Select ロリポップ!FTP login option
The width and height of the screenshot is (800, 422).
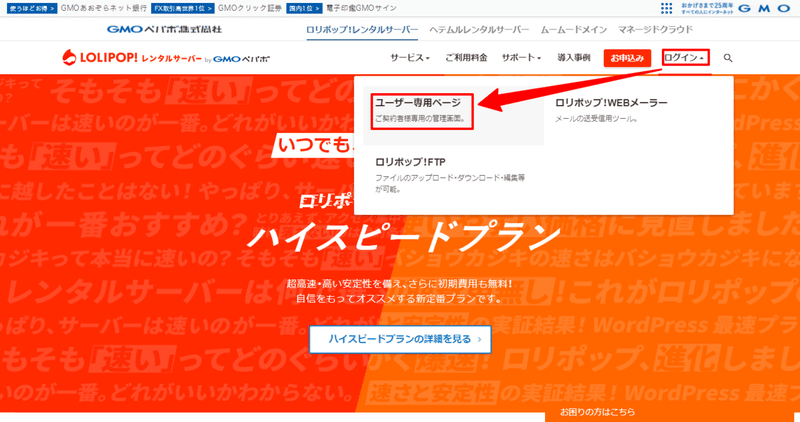coord(410,162)
